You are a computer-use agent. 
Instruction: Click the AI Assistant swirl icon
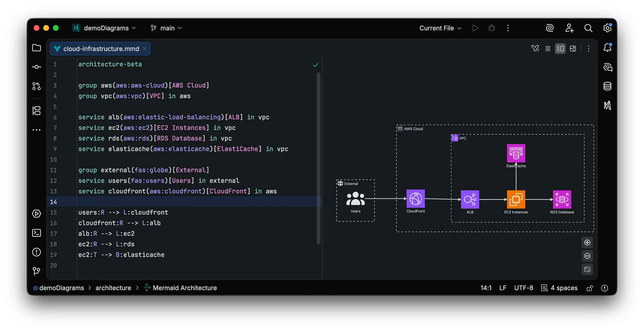click(x=550, y=28)
